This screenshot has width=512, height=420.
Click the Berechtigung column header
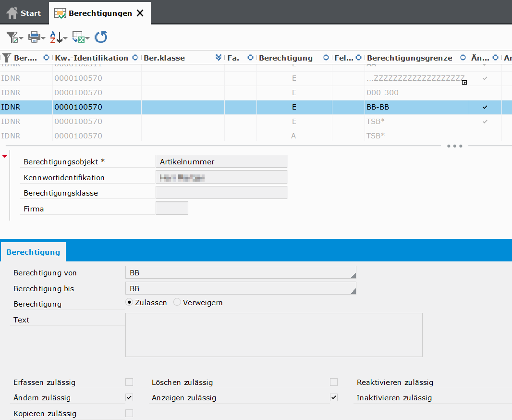pos(286,58)
